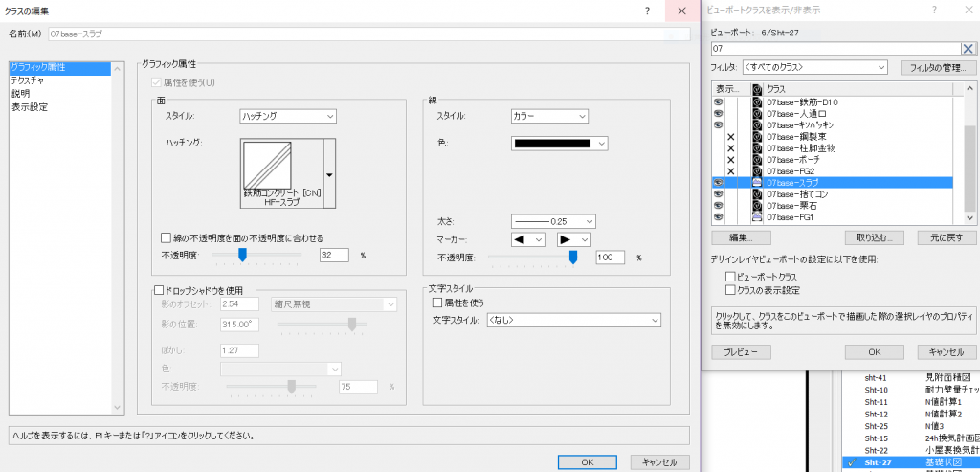Open the line thickness 0.25 dropdown

(553, 221)
